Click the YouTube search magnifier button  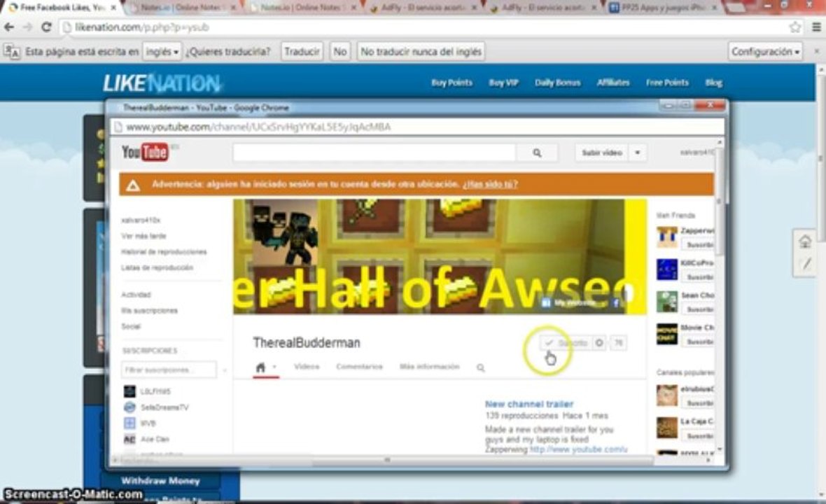coord(537,153)
